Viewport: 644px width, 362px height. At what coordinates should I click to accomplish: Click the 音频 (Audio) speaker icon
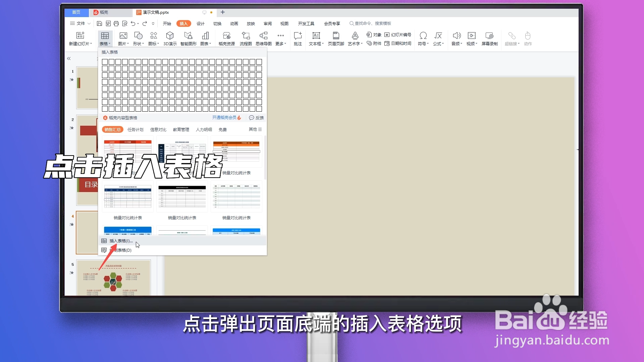[457, 36]
